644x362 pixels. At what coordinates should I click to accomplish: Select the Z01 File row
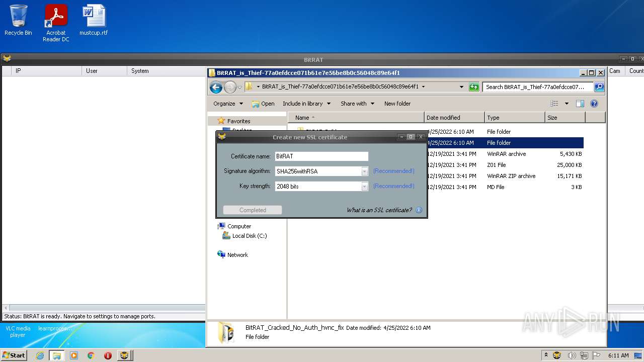pos(505,165)
